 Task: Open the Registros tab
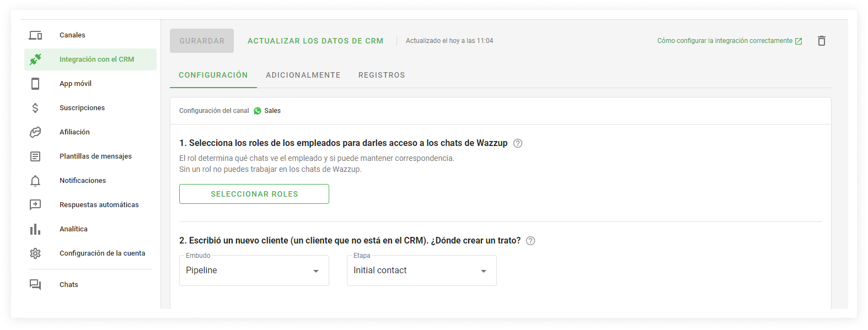(x=382, y=75)
